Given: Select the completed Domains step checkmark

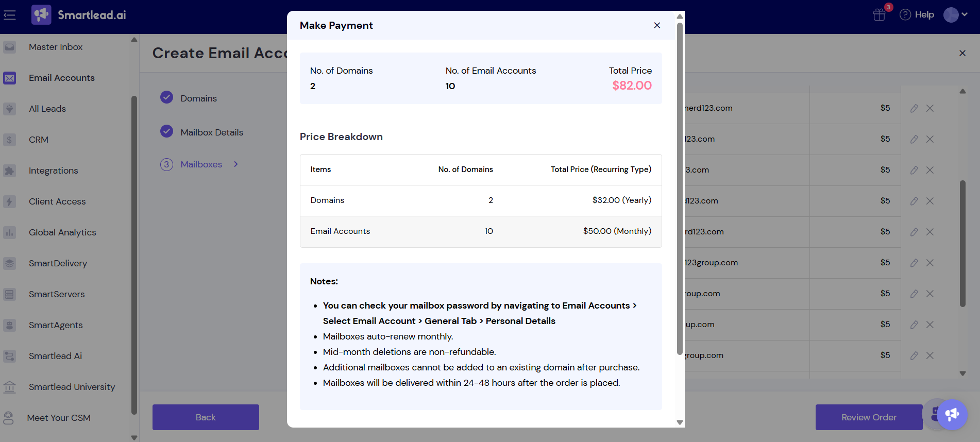Looking at the screenshot, I should click(x=166, y=97).
